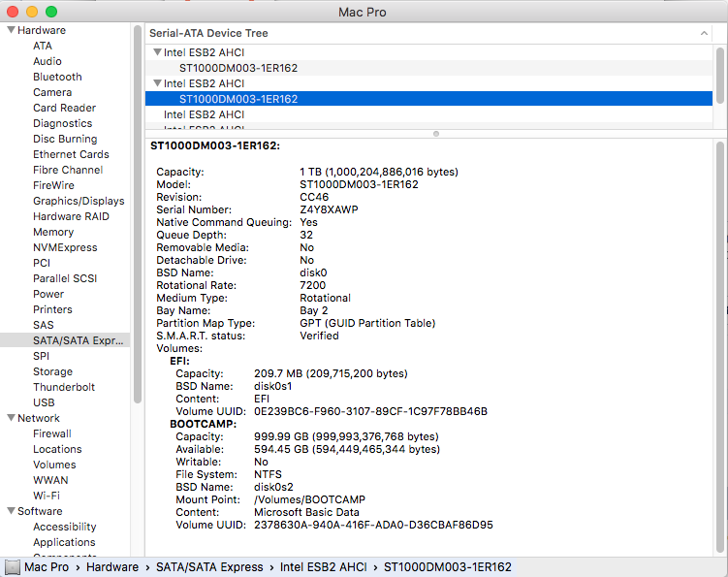Select the third Intel ESB2 AHCI row

[x=429, y=114]
